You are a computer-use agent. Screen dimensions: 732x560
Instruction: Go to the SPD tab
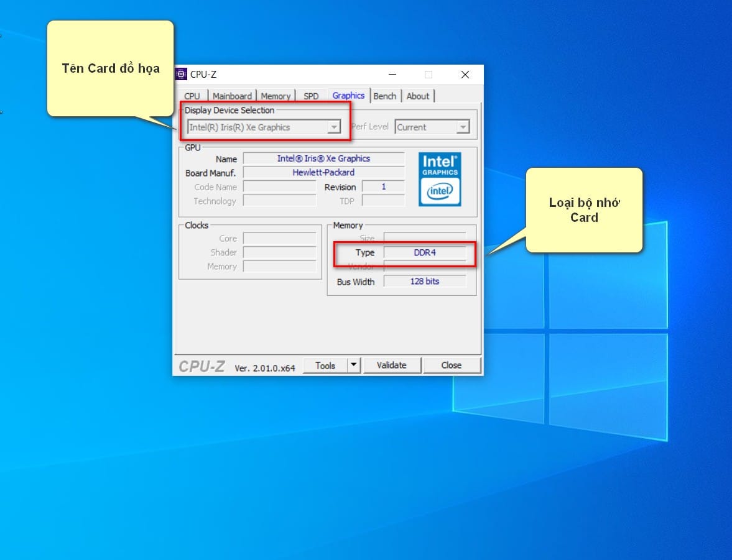pos(311,96)
